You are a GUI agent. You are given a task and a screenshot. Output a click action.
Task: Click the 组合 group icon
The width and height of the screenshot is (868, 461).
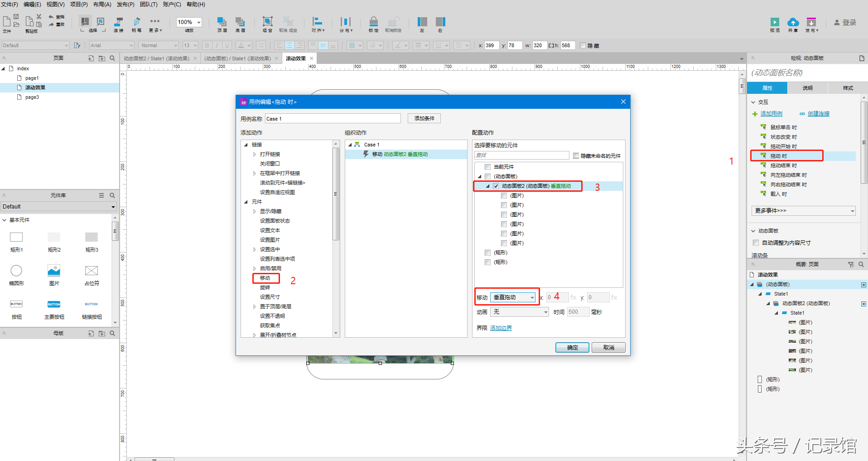tap(268, 21)
